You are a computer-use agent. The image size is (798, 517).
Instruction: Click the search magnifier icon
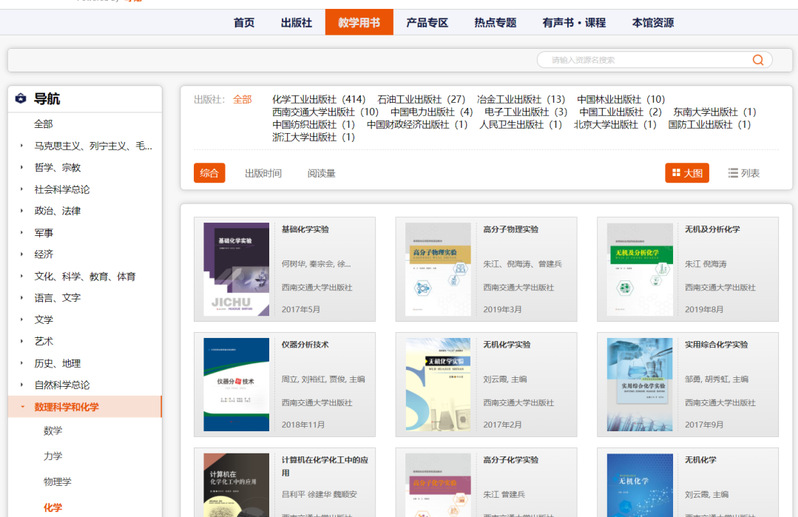(758, 60)
